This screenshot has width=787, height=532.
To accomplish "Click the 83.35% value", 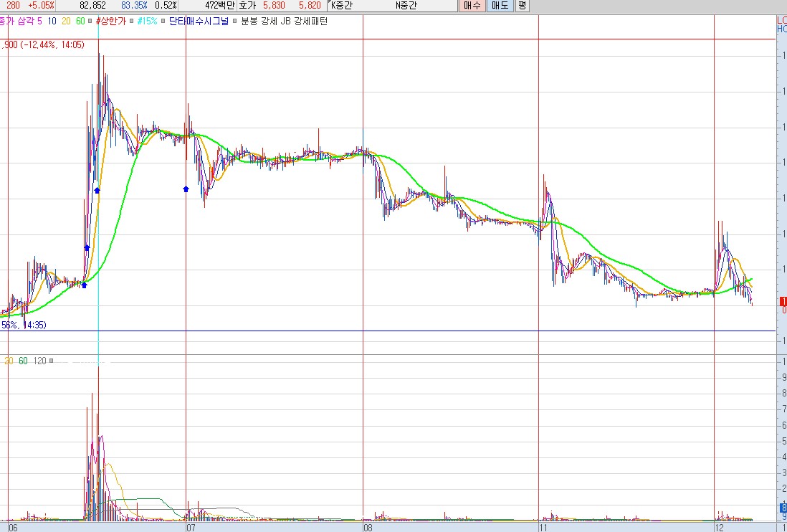I will (x=134, y=6).
